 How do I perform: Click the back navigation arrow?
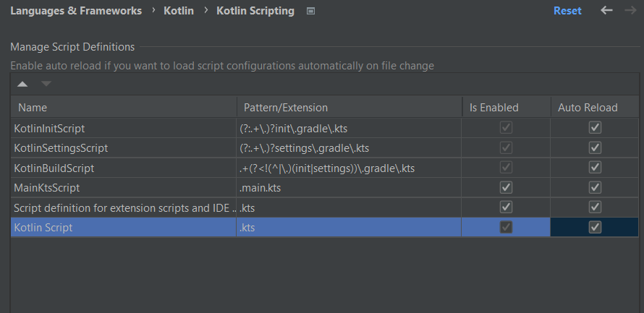click(x=606, y=11)
